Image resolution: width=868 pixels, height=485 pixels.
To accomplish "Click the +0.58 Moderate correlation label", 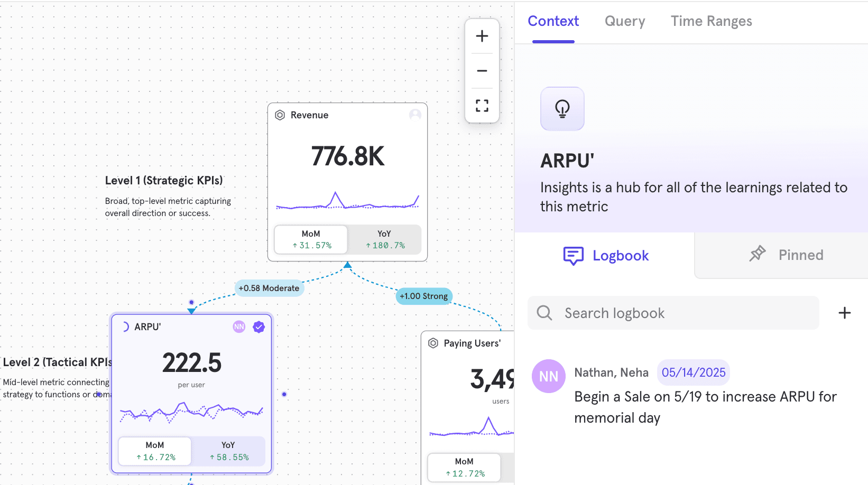I will tap(269, 288).
